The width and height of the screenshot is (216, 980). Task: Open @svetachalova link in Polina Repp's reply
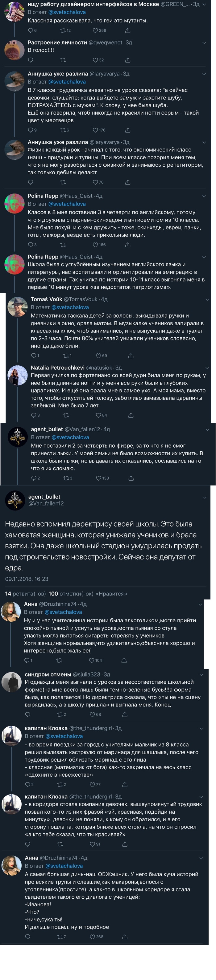point(67,204)
